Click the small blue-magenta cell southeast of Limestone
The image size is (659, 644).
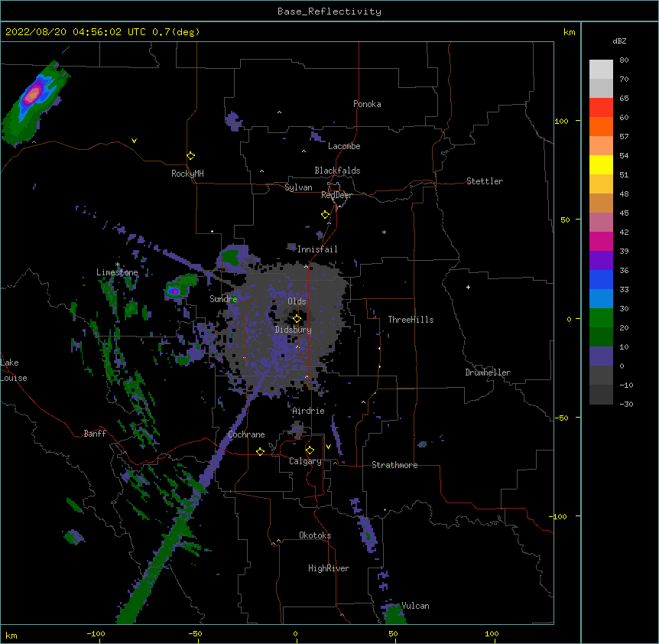coord(174,291)
